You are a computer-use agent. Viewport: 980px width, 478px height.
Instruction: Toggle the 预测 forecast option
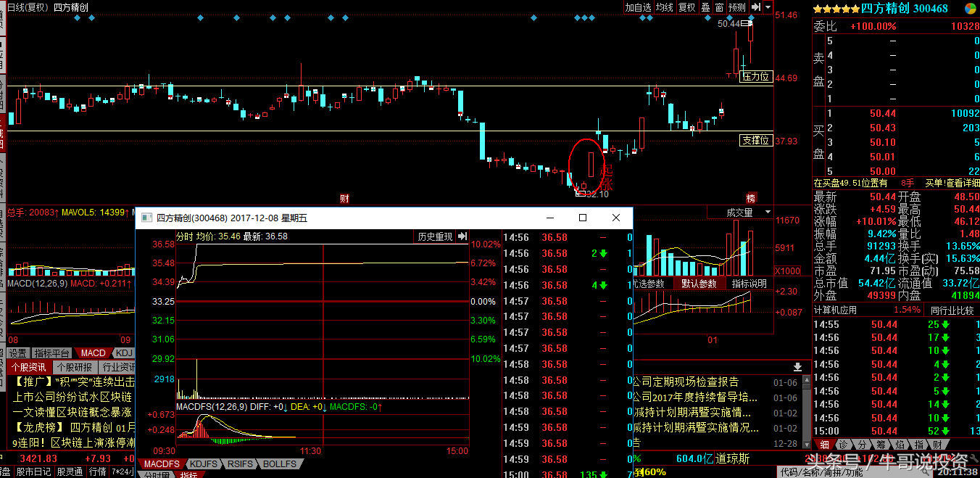737,7
